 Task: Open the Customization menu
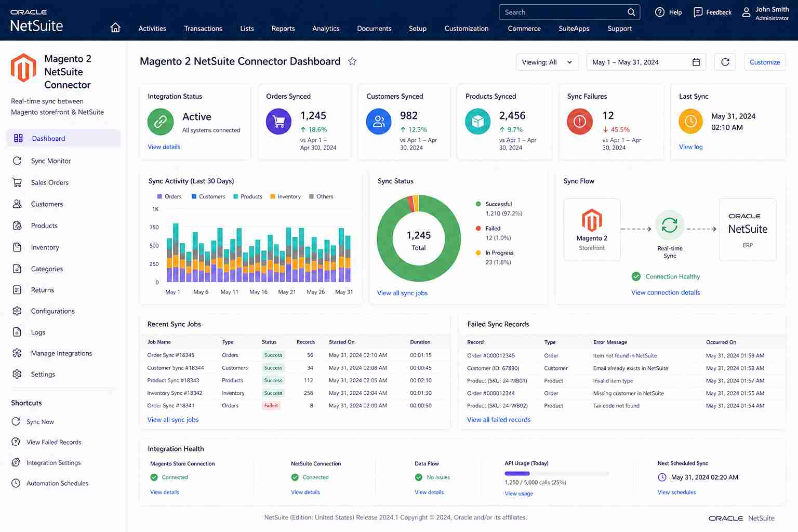coord(467,29)
